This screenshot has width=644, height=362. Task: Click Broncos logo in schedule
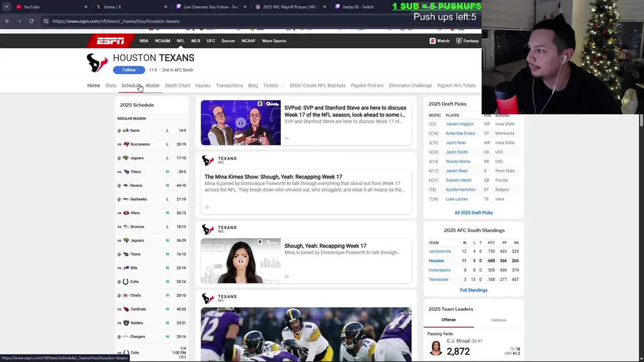point(126,227)
